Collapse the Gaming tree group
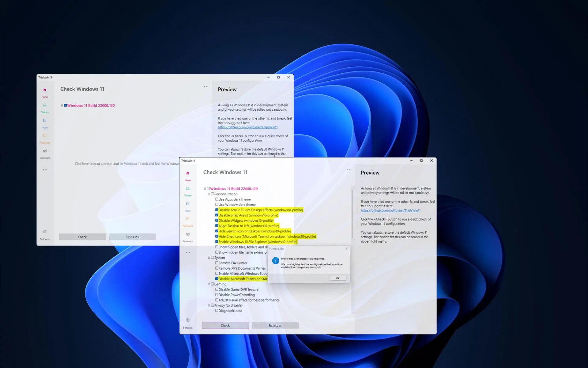588x368 pixels. click(x=209, y=284)
